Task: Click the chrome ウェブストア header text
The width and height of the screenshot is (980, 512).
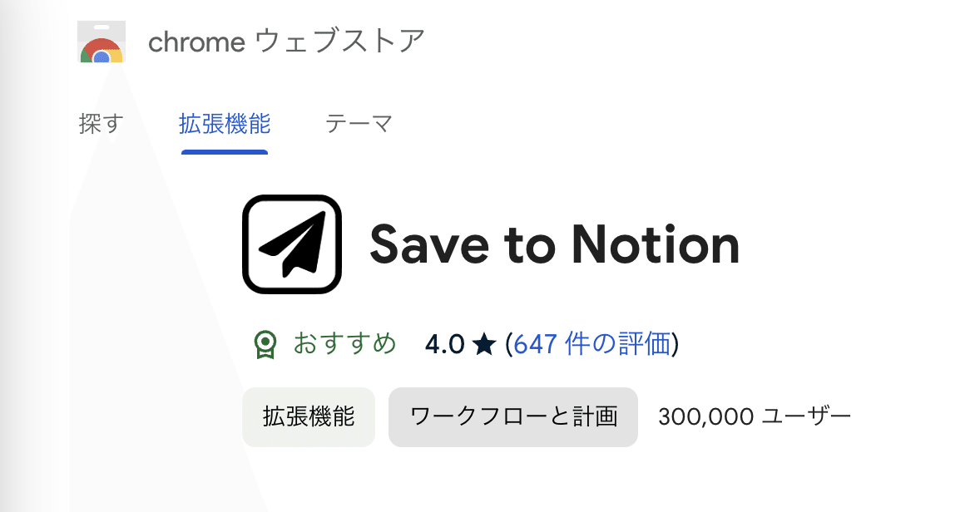Action: coord(287,42)
